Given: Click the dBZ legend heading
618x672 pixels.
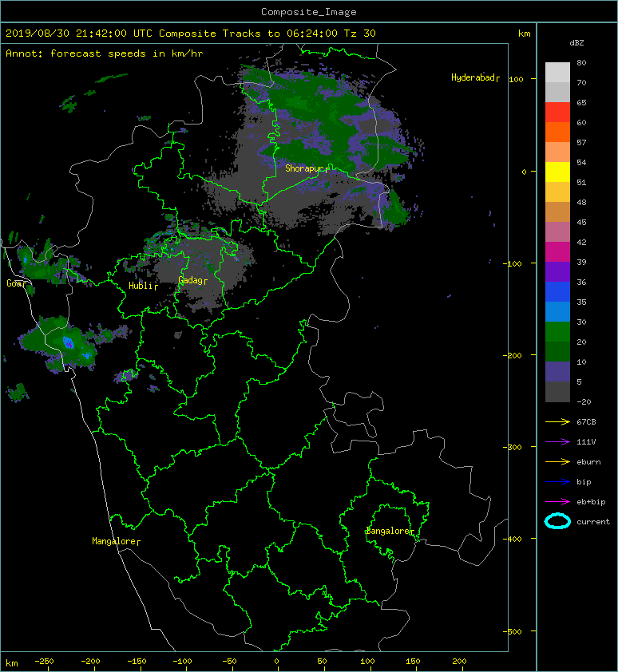Looking at the screenshot, I should 576,43.
